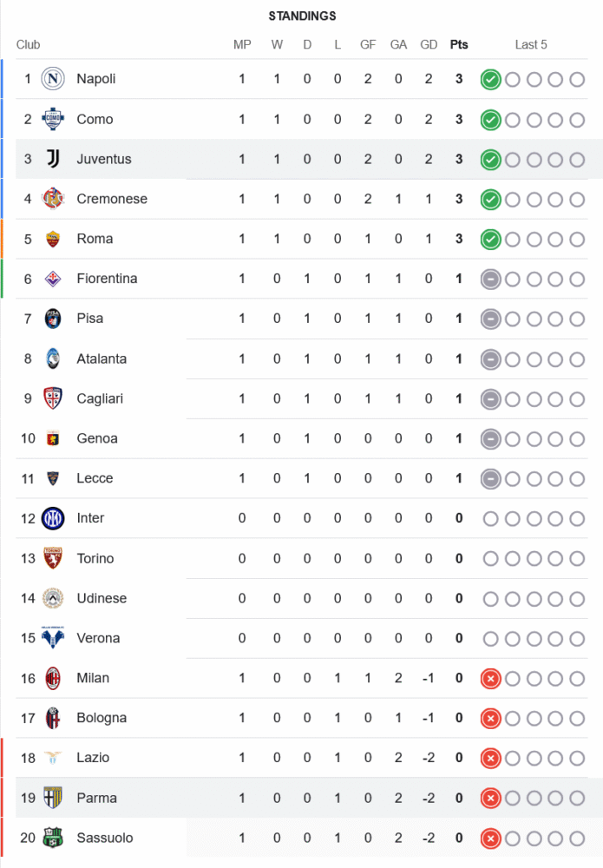Click Pisa's gray draw result indicator
This screenshot has width=603, height=868.
pyautogui.click(x=490, y=319)
